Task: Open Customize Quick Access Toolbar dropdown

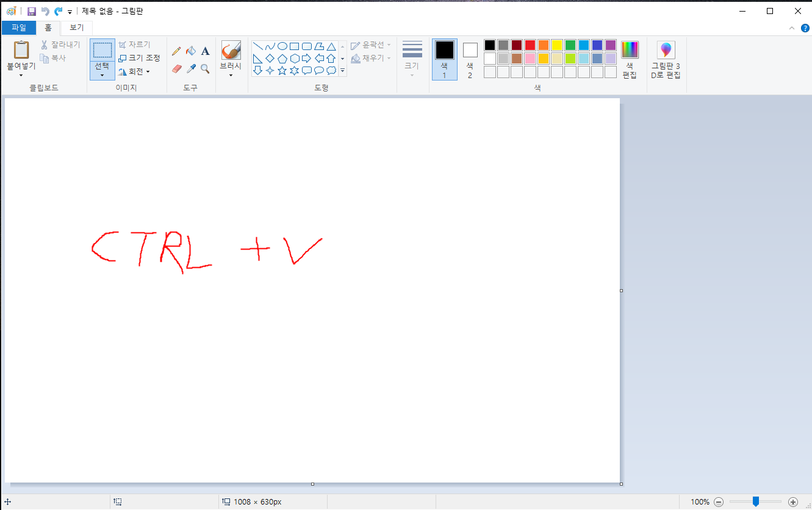Action: 70,12
